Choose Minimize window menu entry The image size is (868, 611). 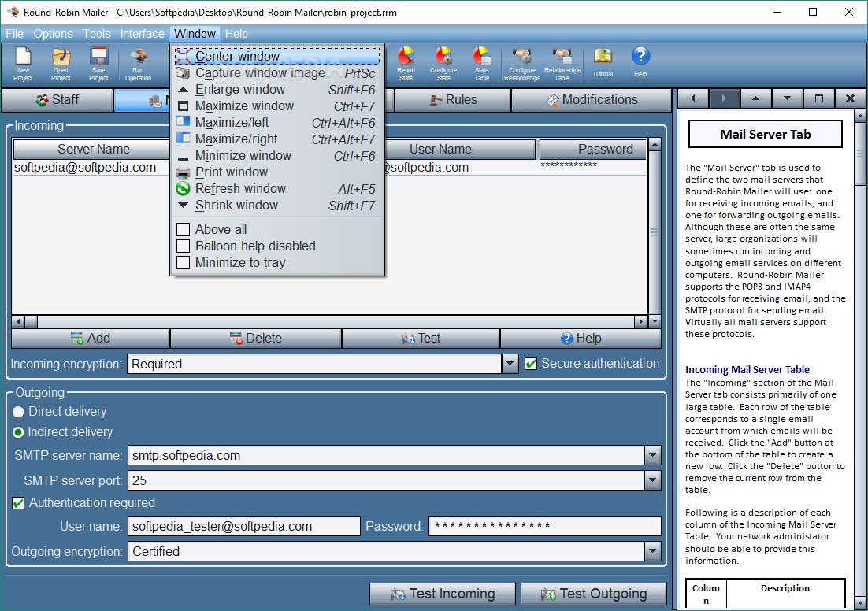[x=277, y=156]
